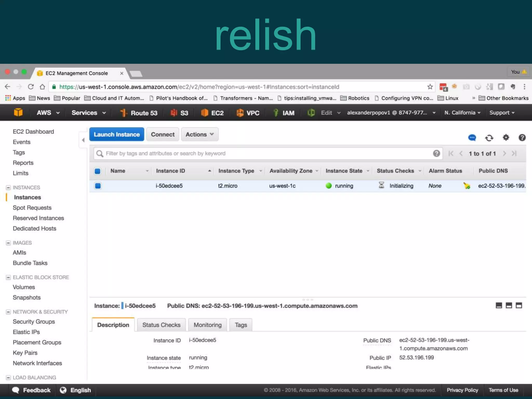Open IAM shortcut in navbar
This screenshot has height=399, width=532.
pos(284,113)
